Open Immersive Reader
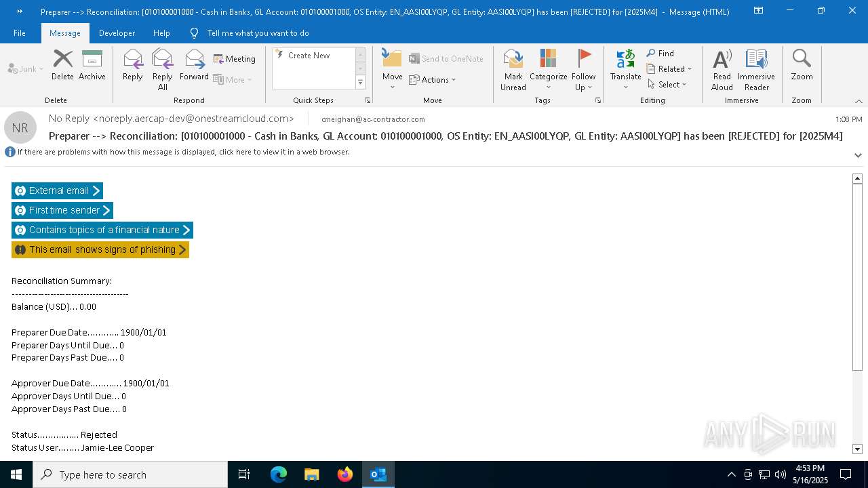 756,70
